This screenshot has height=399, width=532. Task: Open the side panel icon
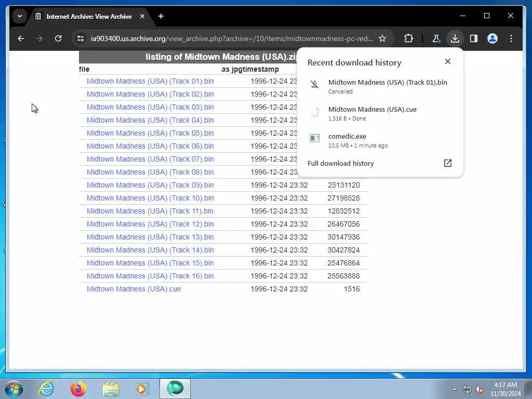[x=474, y=38]
